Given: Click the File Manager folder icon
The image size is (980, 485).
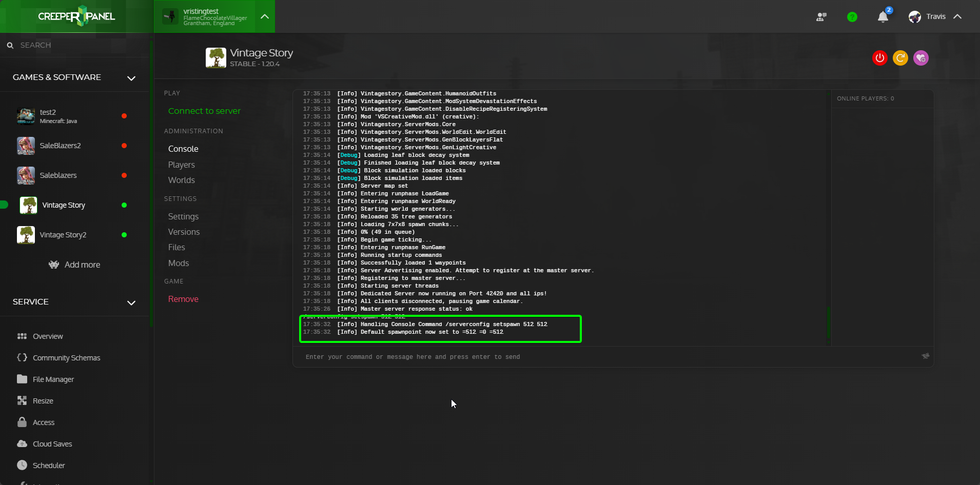Looking at the screenshot, I should (22, 379).
